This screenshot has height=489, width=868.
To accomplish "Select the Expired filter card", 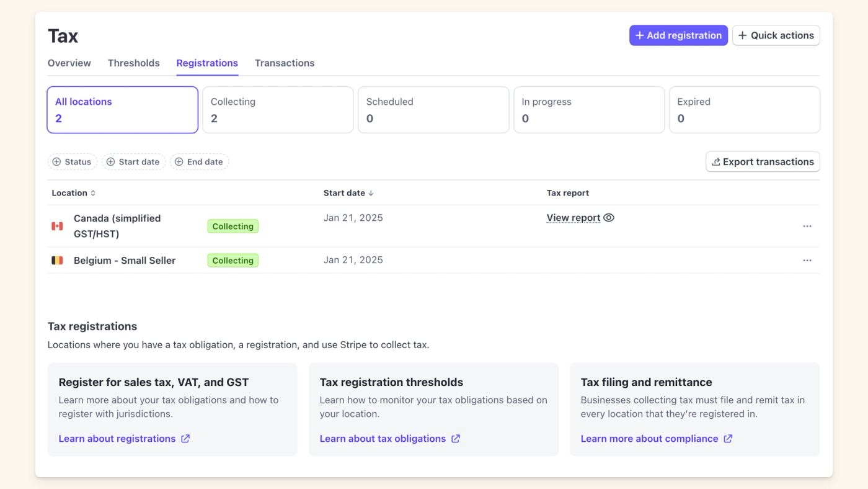I will click(x=744, y=110).
